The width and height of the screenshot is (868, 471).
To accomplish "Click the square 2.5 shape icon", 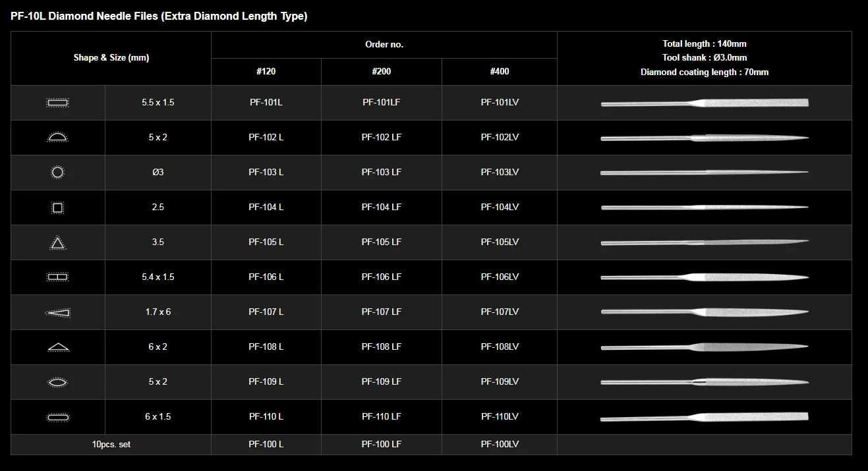I will pyautogui.click(x=58, y=208).
